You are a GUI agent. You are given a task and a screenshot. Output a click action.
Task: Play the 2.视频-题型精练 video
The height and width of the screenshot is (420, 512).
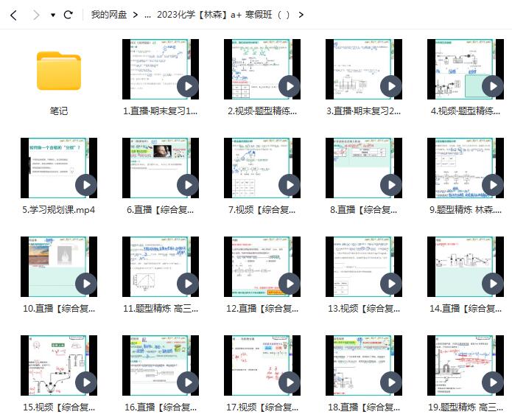point(290,86)
